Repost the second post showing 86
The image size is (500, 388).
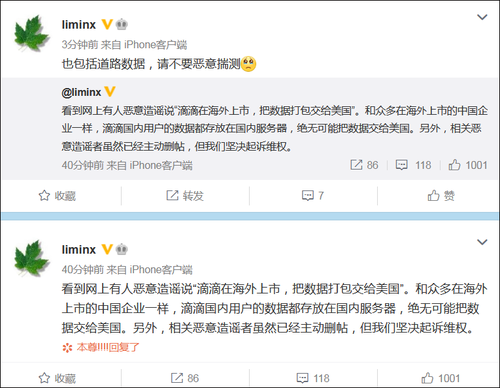[x=185, y=378]
